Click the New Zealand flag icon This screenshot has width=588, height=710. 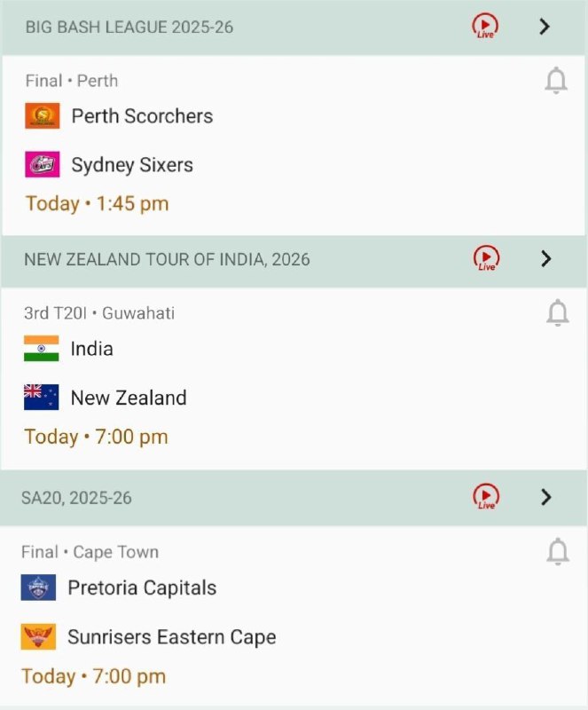42,398
